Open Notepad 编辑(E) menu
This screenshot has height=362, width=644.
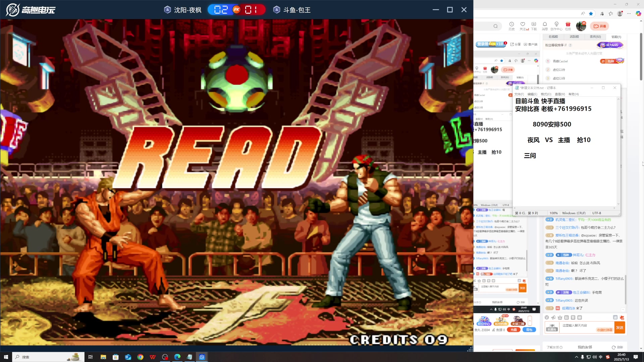click(532, 94)
